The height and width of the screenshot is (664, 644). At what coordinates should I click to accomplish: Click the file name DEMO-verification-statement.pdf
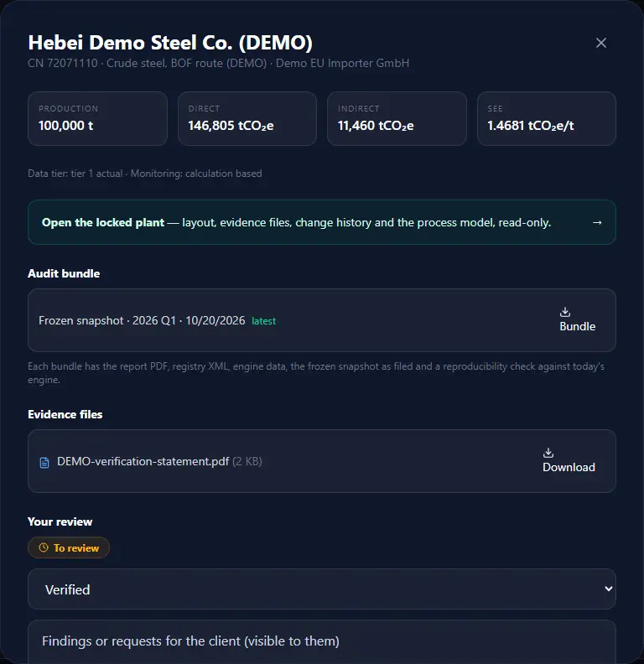click(143, 461)
